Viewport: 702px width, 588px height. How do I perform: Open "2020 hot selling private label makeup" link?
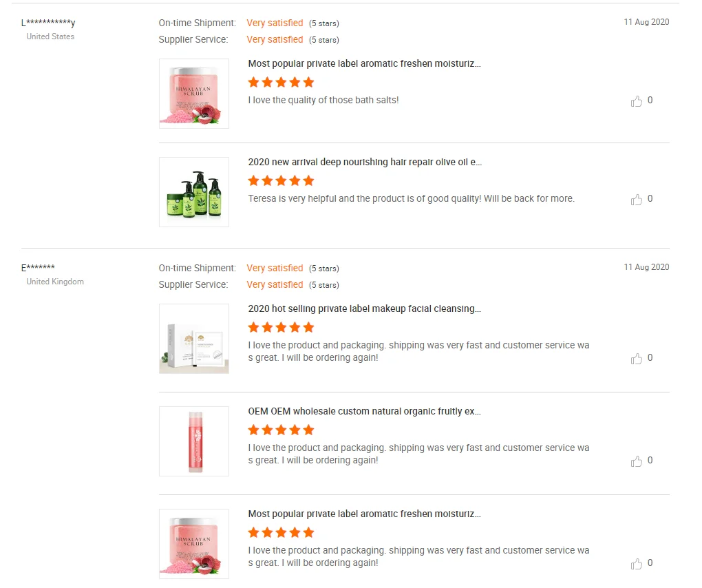pos(364,308)
